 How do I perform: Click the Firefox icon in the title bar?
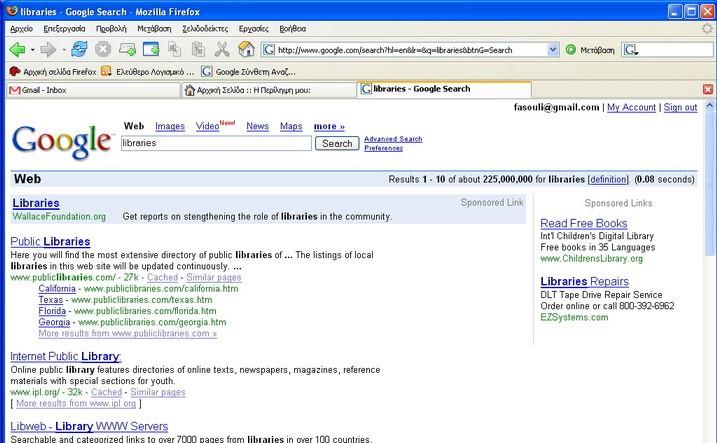click(x=12, y=11)
